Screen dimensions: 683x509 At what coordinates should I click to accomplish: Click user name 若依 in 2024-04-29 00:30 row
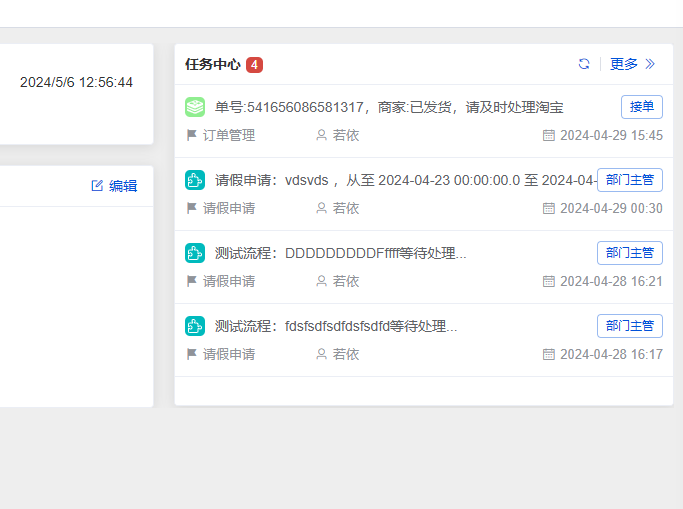346,209
